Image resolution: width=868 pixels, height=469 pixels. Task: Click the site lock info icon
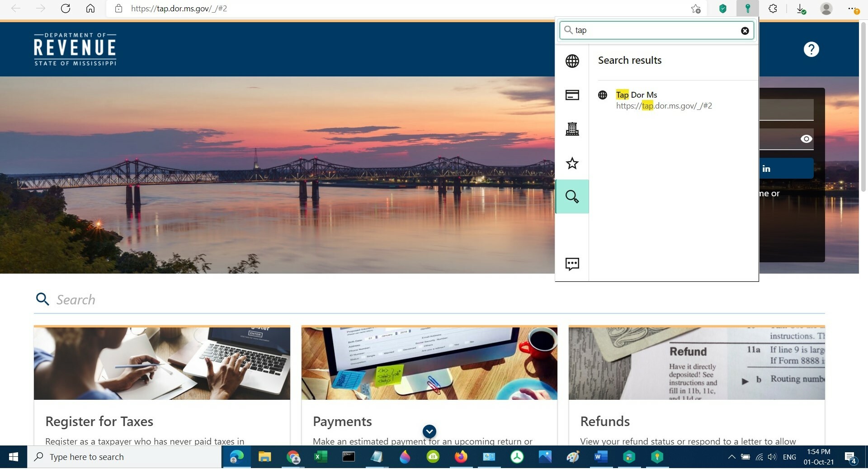tap(118, 9)
